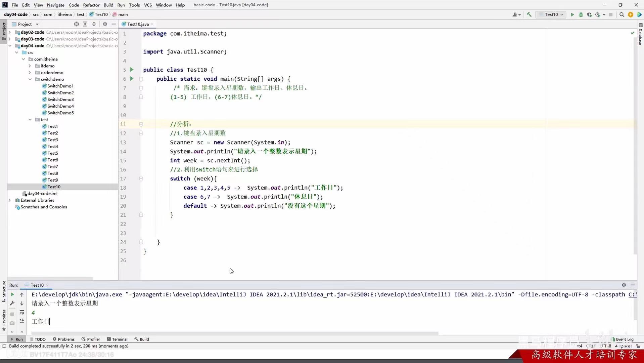Run main via the gutter arrow on line 6
This screenshot has width=644, height=363.
pyautogui.click(x=132, y=79)
